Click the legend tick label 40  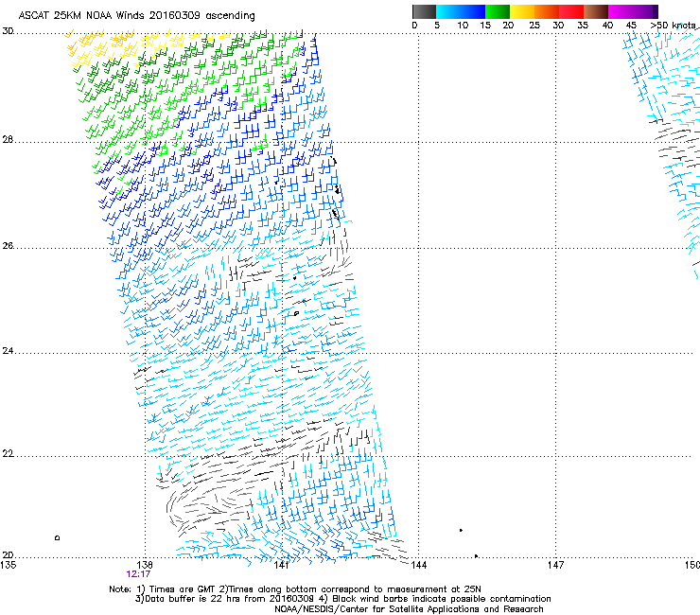pyautogui.click(x=607, y=26)
